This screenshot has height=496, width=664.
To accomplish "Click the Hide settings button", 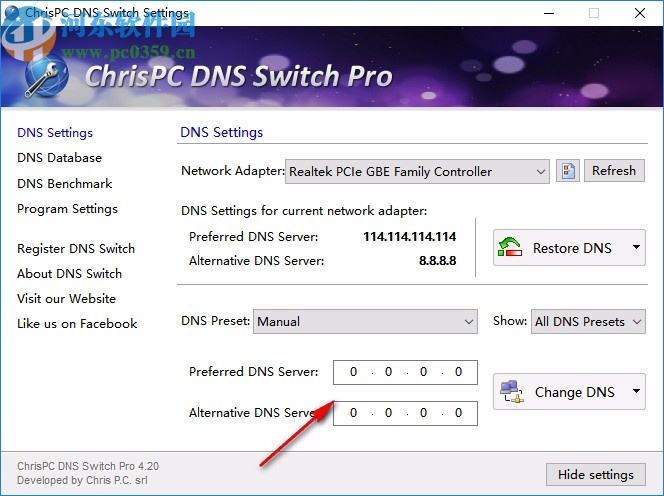I will coord(596,475).
